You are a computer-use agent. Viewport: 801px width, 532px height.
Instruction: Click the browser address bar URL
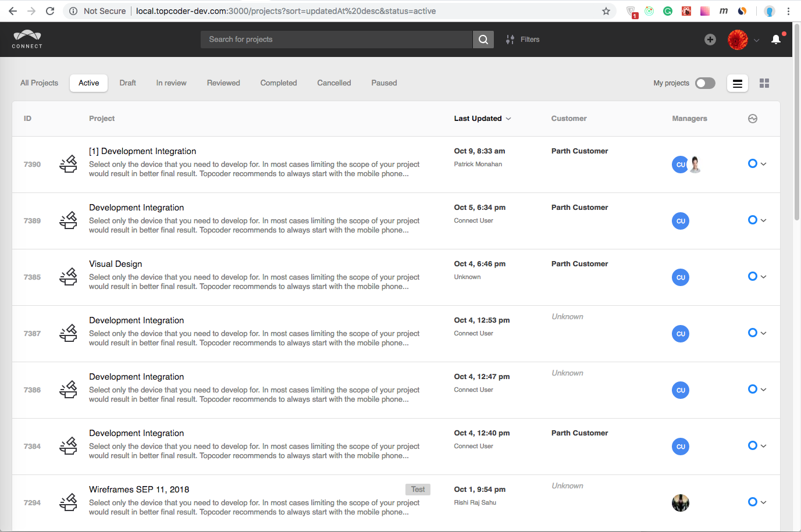286,11
